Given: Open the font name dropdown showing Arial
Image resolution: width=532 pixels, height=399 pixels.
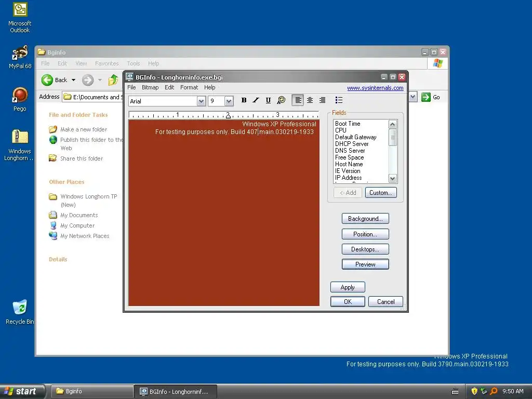Looking at the screenshot, I should point(201,101).
